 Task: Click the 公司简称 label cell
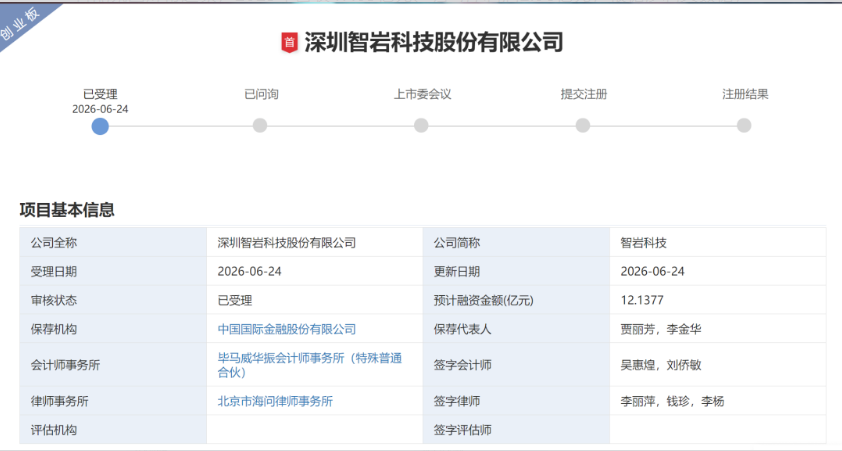[x=517, y=243]
